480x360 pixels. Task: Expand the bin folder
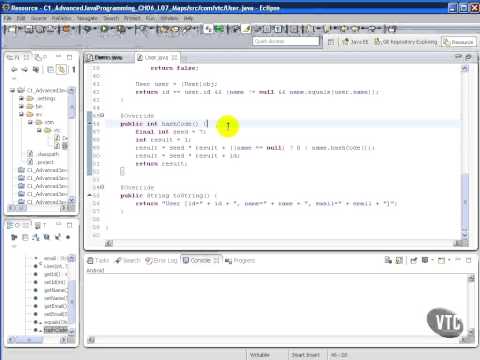21,106
